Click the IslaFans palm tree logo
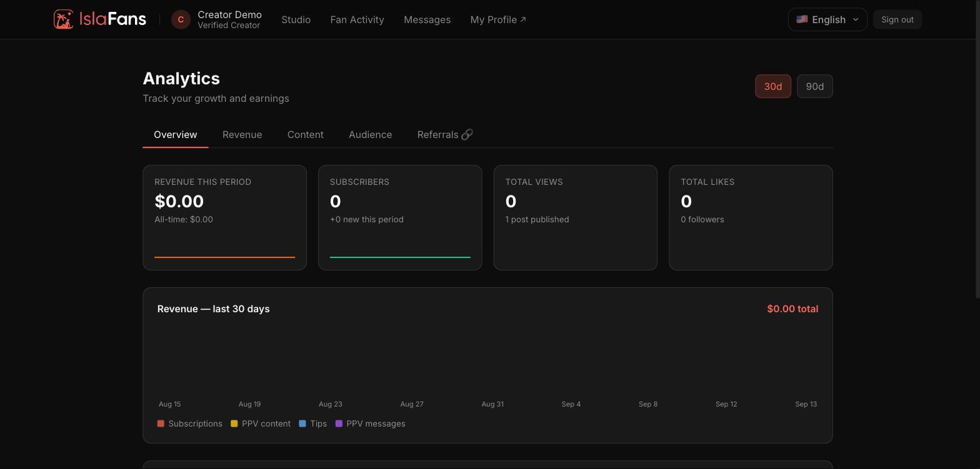980x469 pixels. (x=63, y=19)
